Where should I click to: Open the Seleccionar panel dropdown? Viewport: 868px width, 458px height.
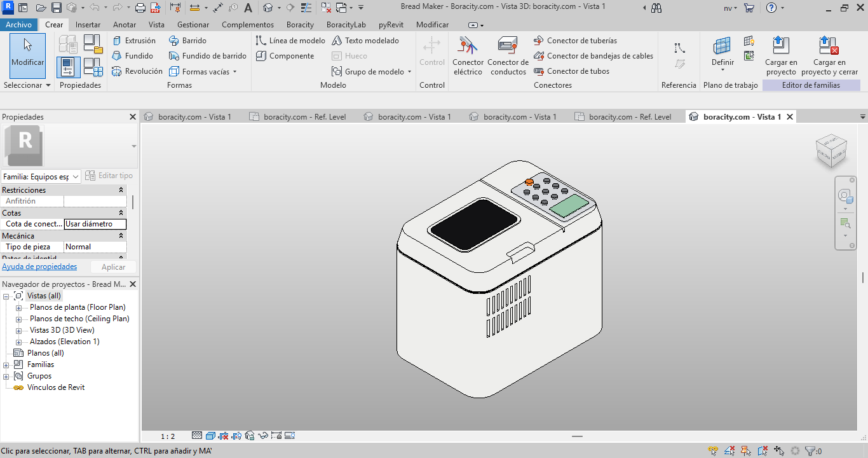pyautogui.click(x=27, y=85)
